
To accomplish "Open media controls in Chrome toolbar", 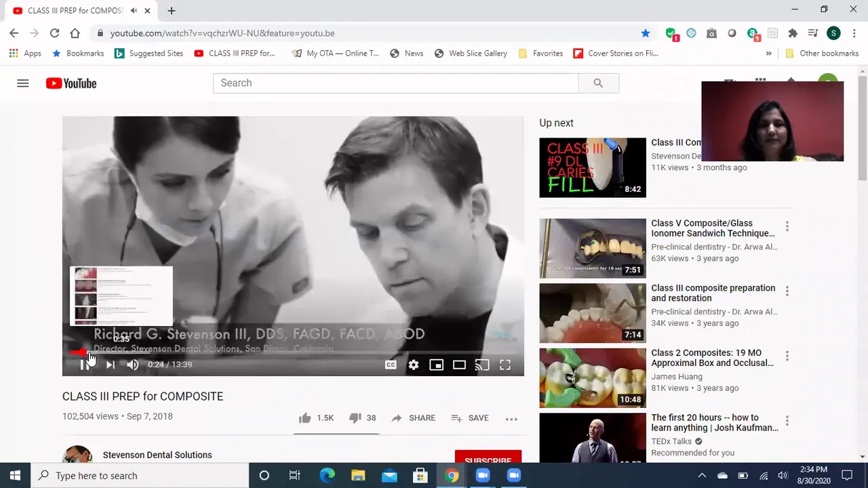I will 813,33.
